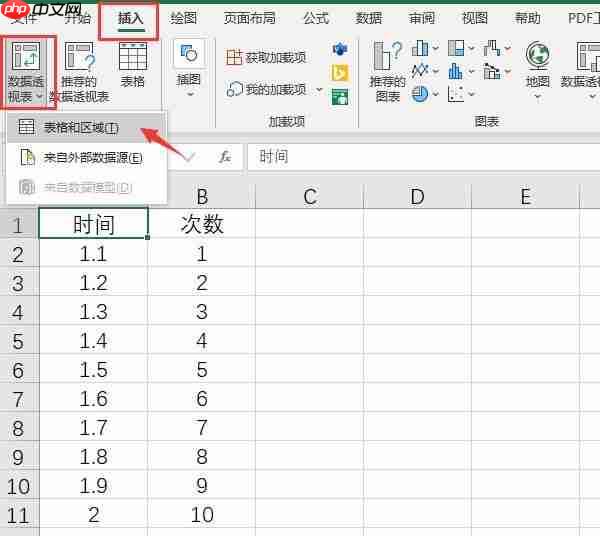600x536 pixels.
Task: Select row 11 header
Action: pyautogui.click(x=18, y=515)
